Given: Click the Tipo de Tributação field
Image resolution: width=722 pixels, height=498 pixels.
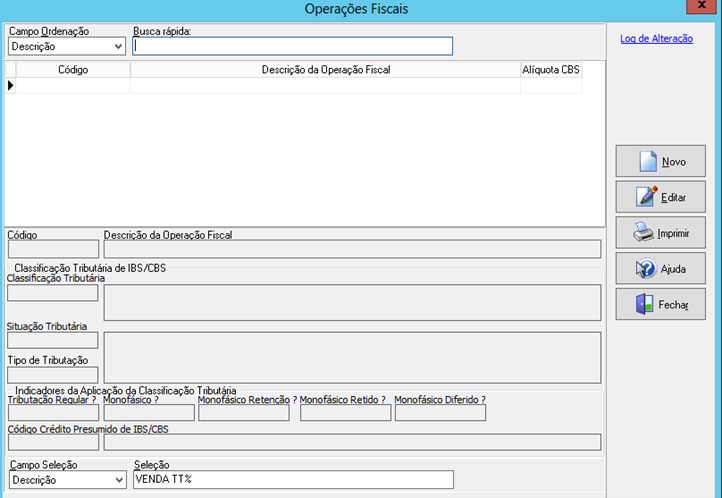Looking at the screenshot, I should point(53,375).
